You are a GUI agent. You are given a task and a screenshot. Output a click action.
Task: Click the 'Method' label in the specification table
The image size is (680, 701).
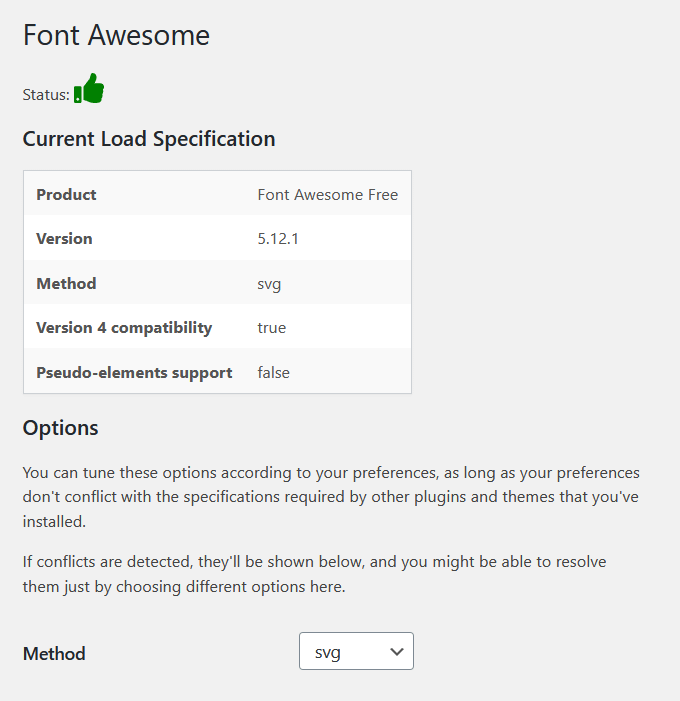coord(66,283)
